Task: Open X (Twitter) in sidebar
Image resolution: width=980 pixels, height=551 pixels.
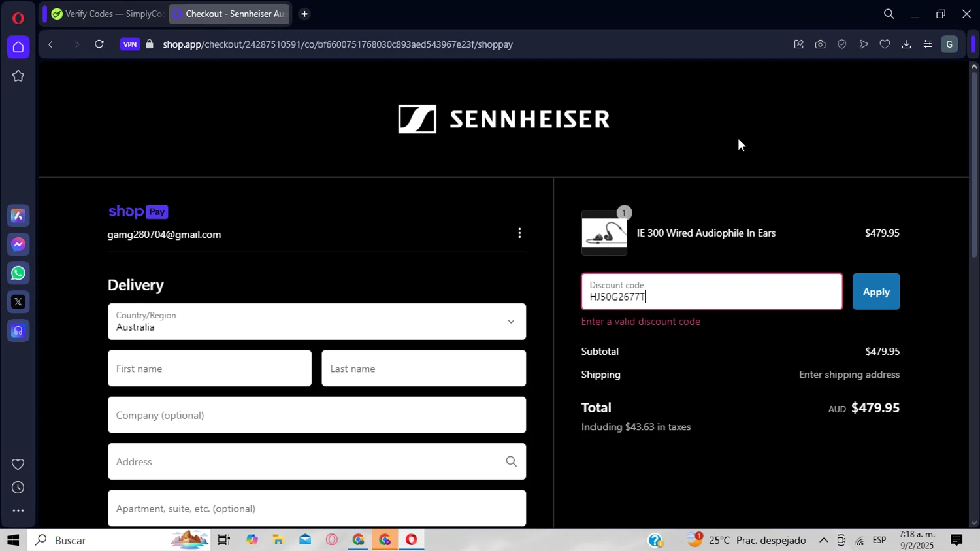Action: coord(18,302)
